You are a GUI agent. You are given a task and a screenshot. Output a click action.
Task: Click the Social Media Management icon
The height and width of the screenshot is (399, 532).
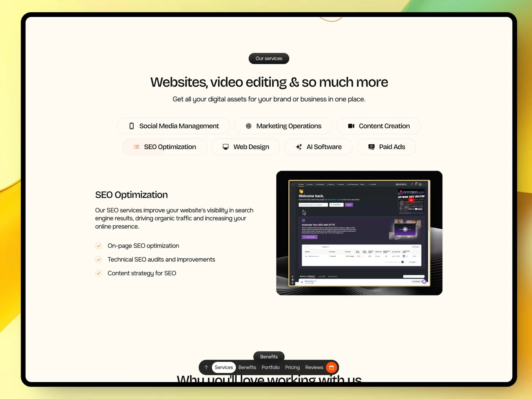(132, 126)
